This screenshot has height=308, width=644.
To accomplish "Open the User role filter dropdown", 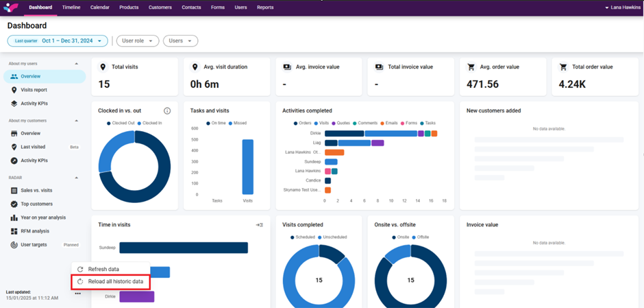I will [137, 41].
